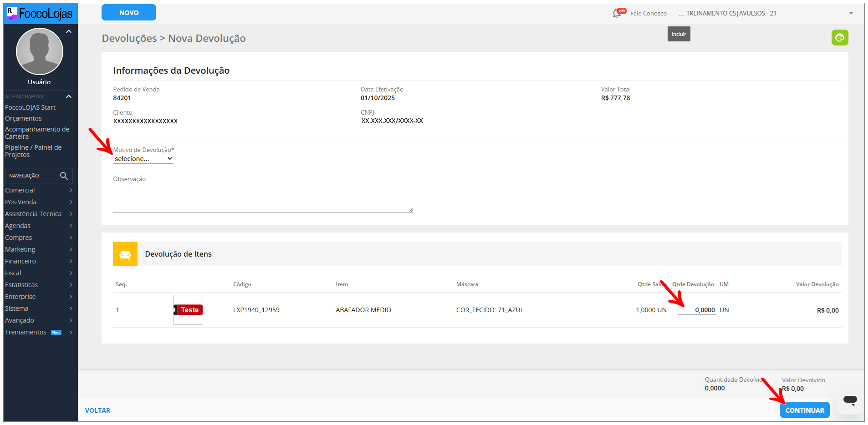Collapse the Acesso Rápido section
The width and height of the screenshot is (868, 425).
(69, 96)
